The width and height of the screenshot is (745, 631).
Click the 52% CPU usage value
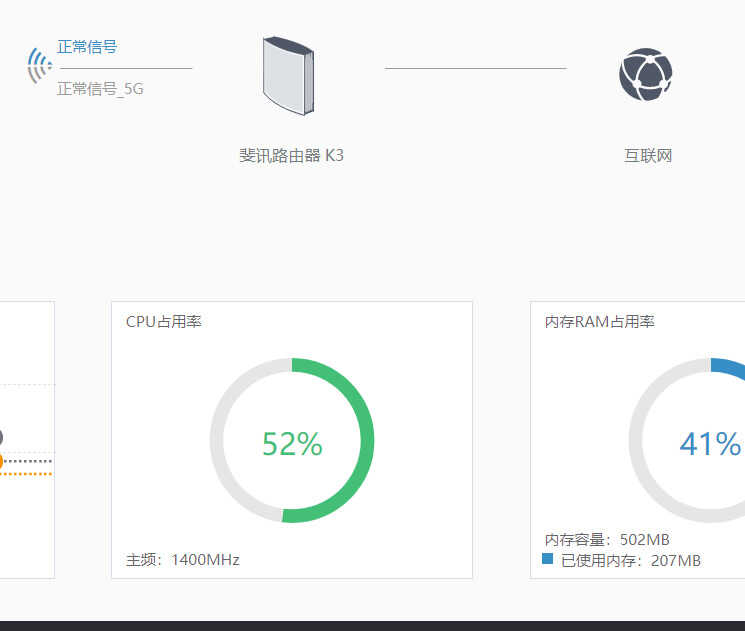click(x=292, y=444)
